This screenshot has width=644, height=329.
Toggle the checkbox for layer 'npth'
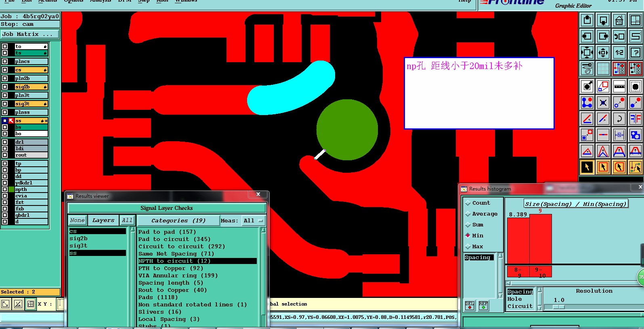pos(5,189)
